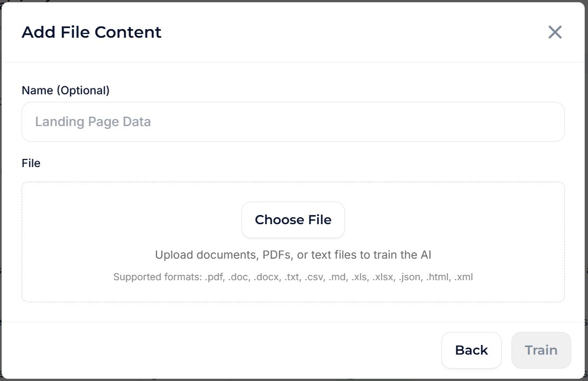Image resolution: width=588 pixels, height=381 pixels.
Task: Click the "File" section label
Action: pos(31,163)
